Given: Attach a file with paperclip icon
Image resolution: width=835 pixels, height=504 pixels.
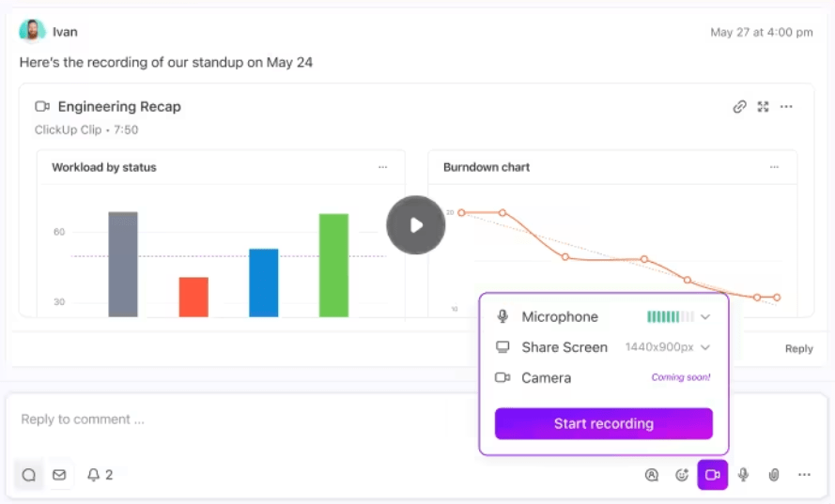Looking at the screenshot, I should (x=774, y=475).
